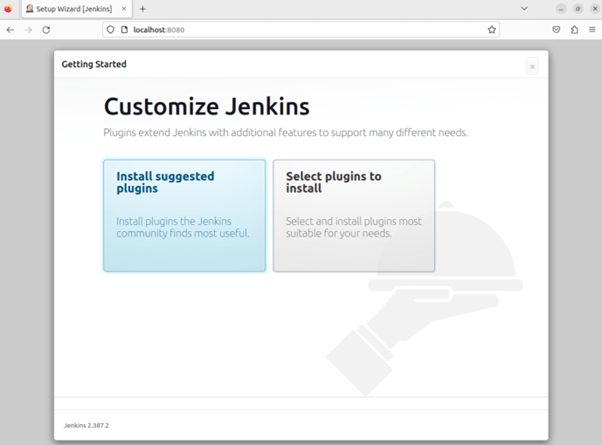Dismiss the Getting Started dialog

tap(532, 66)
